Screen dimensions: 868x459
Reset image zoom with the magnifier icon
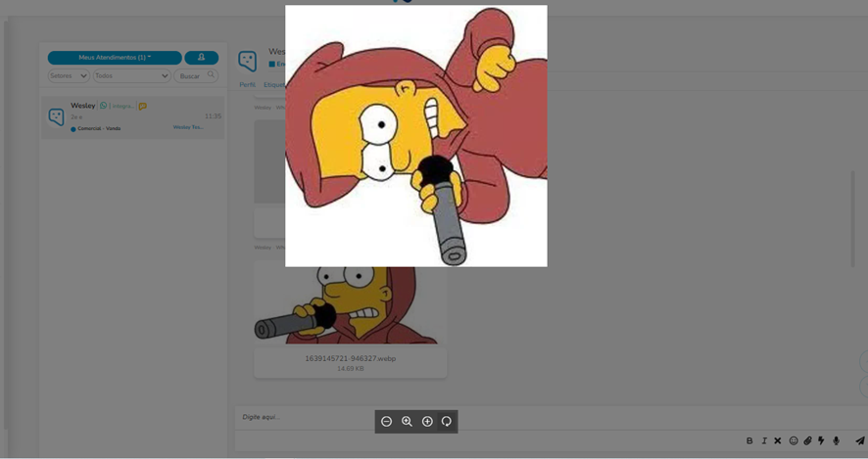[x=407, y=422]
